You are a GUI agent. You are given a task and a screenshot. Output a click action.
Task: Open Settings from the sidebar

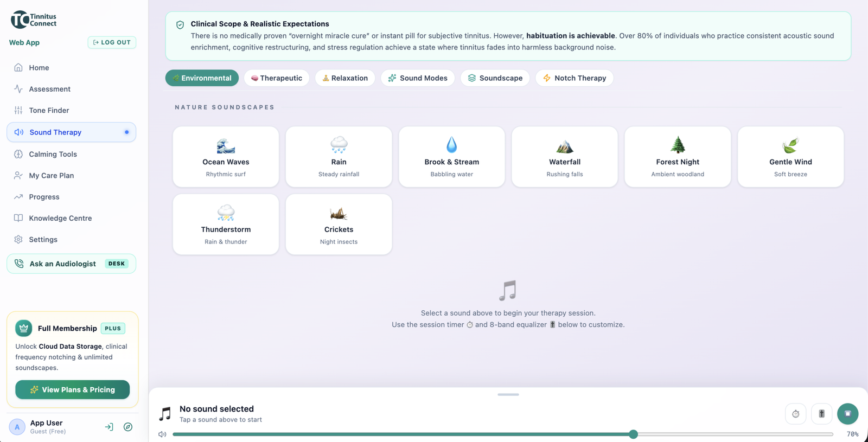coord(71,239)
